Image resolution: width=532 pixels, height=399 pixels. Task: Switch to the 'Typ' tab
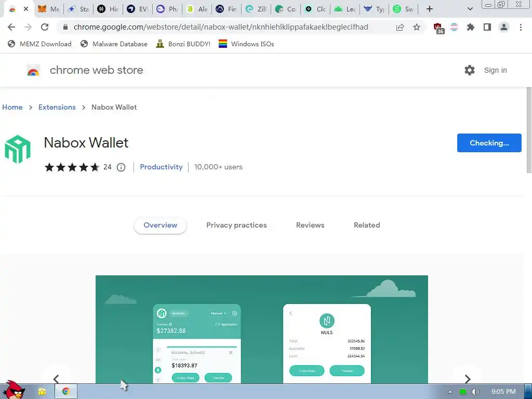point(374,9)
